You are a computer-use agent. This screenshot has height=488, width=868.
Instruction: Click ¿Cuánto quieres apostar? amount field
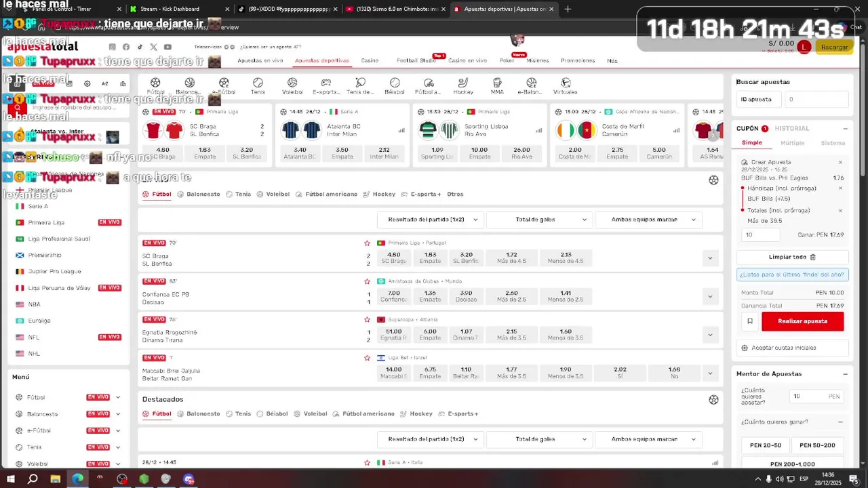(x=817, y=396)
